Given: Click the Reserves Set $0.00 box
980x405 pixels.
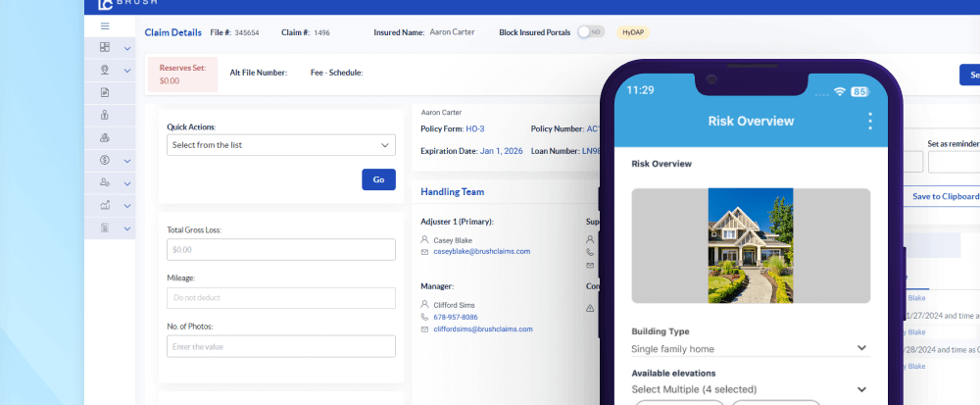Looking at the screenshot, I should pyautogui.click(x=182, y=75).
